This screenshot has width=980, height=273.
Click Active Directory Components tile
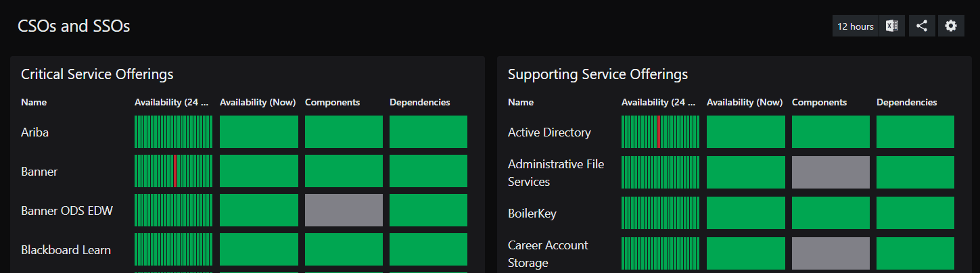(x=831, y=132)
